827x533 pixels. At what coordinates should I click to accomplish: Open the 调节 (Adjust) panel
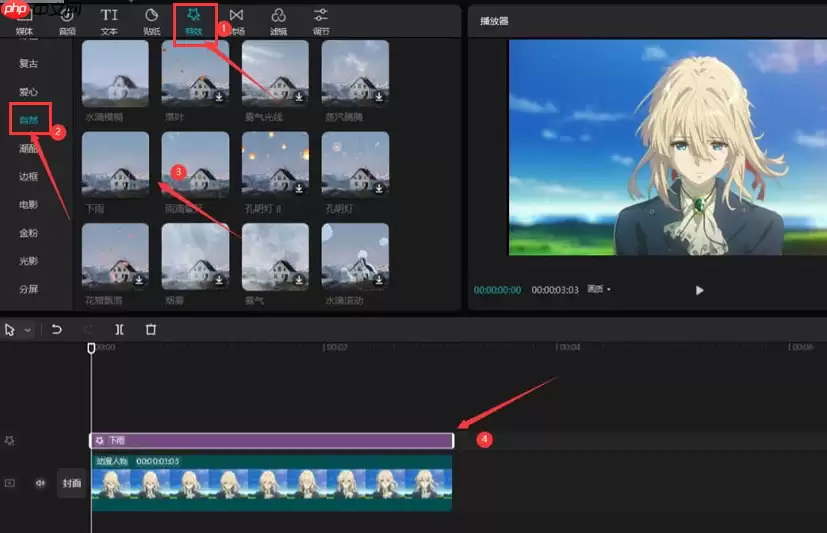pos(321,22)
